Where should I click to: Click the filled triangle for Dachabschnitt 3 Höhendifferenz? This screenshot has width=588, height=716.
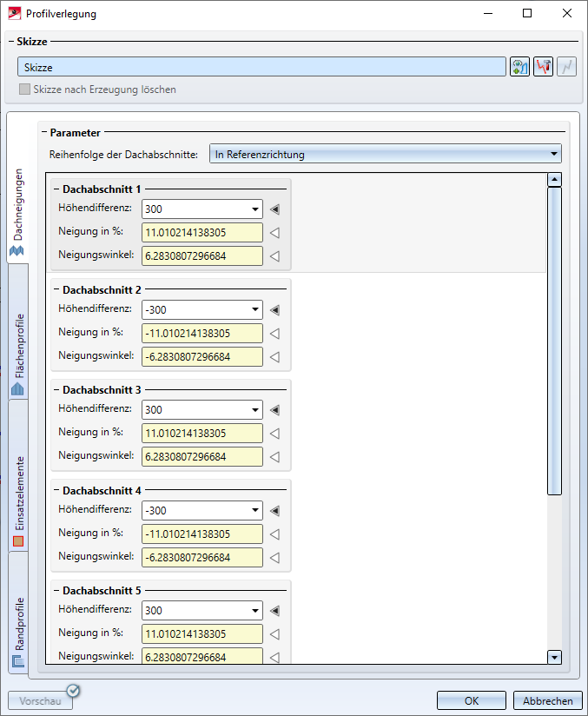(274, 410)
